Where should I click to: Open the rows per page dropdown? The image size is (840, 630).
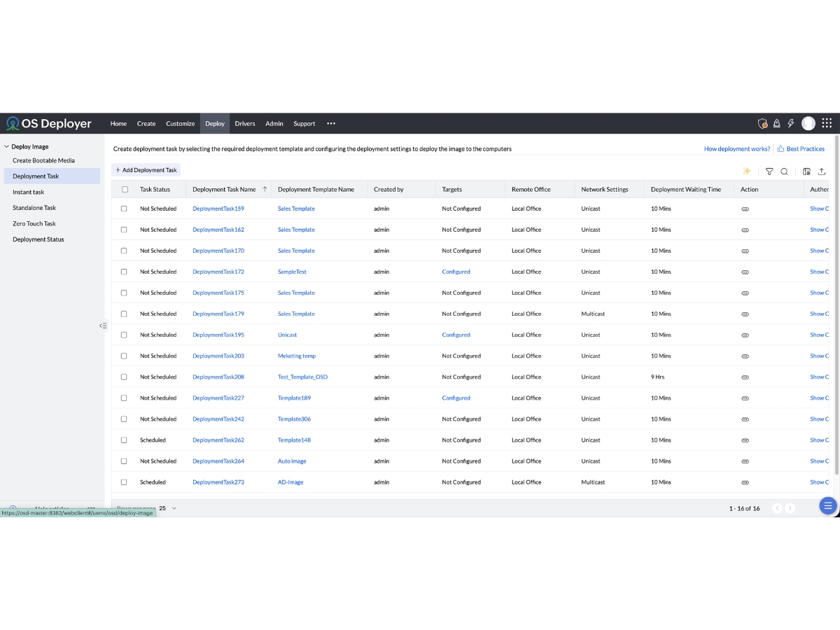168,508
